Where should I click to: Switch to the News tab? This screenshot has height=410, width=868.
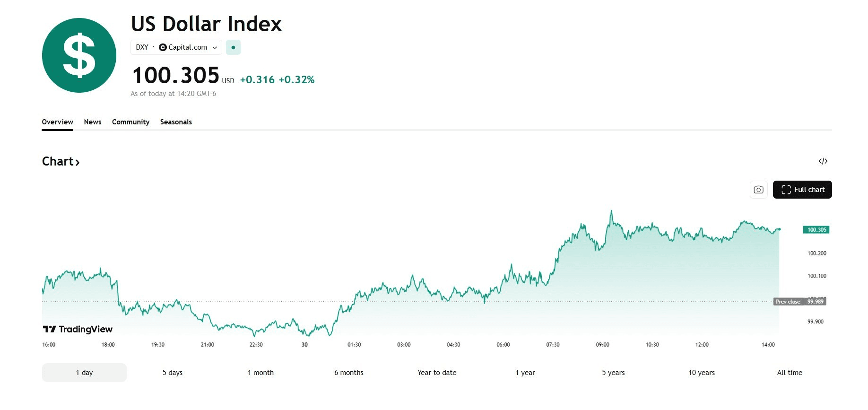(93, 122)
